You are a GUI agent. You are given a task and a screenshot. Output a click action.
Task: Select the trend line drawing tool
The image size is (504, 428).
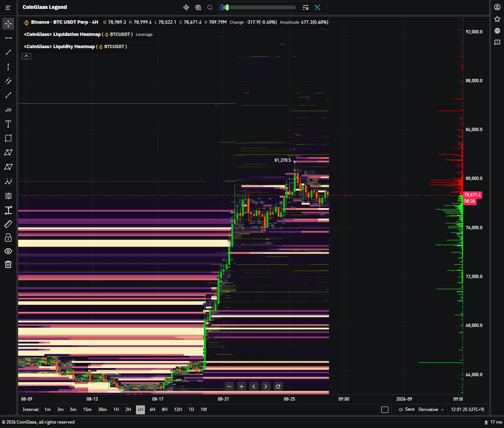coord(8,52)
